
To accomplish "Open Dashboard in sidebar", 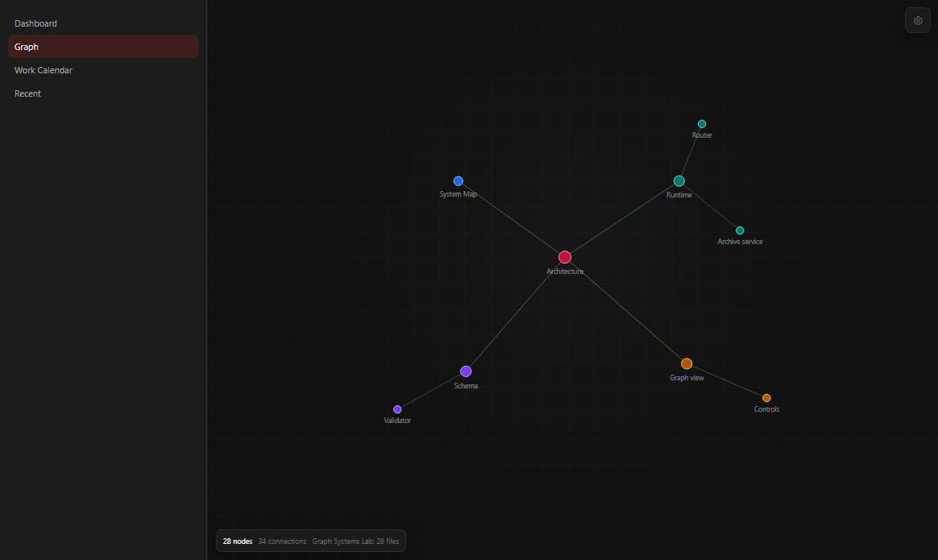I will 103,23.
